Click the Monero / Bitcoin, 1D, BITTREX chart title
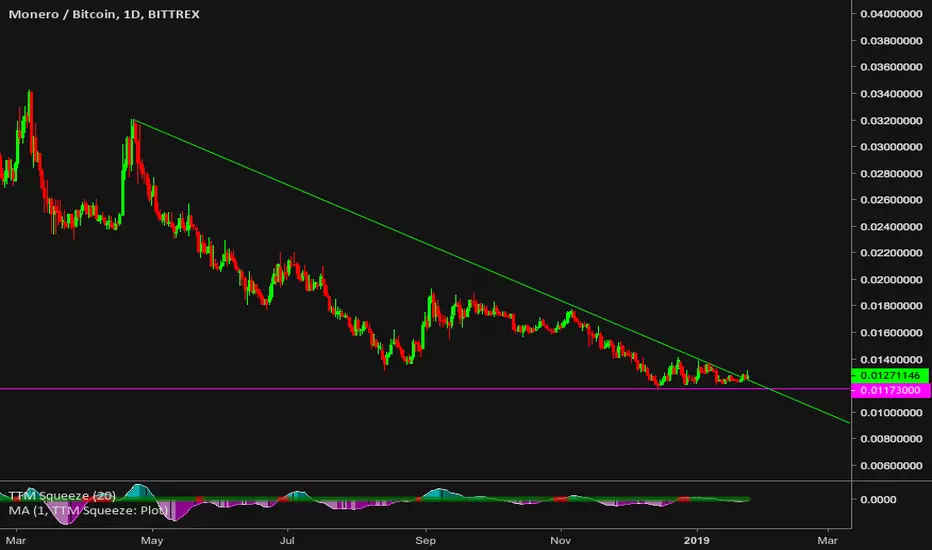This screenshot has height=550, width=932. click(x=104, y=14)
